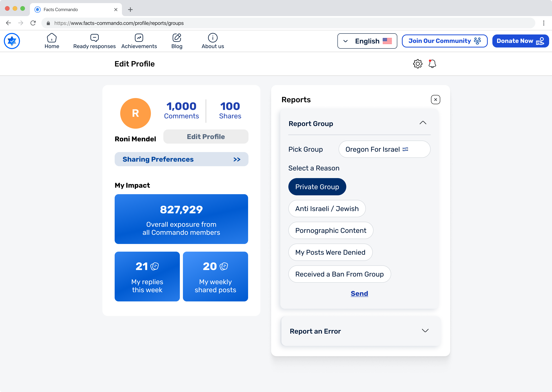
Task: Open the 827,929 overall exposure card
Action: click(x=181, y=219)
